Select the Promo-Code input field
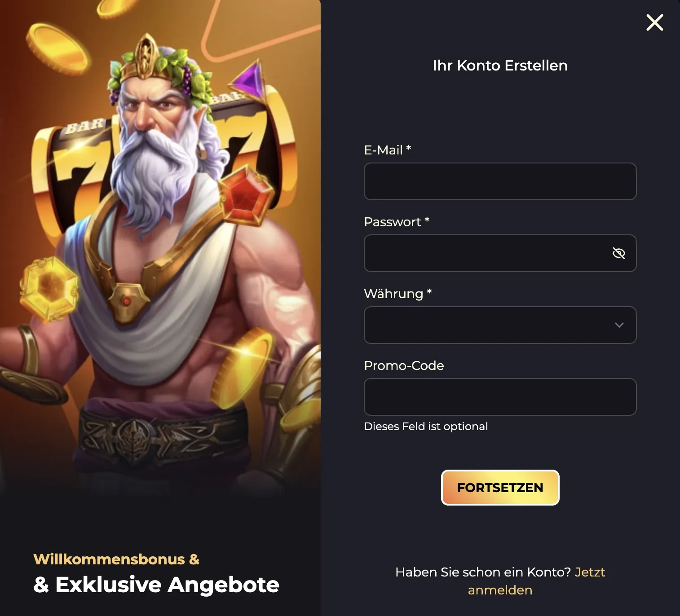The image size is (680, 616). (500, 397)
